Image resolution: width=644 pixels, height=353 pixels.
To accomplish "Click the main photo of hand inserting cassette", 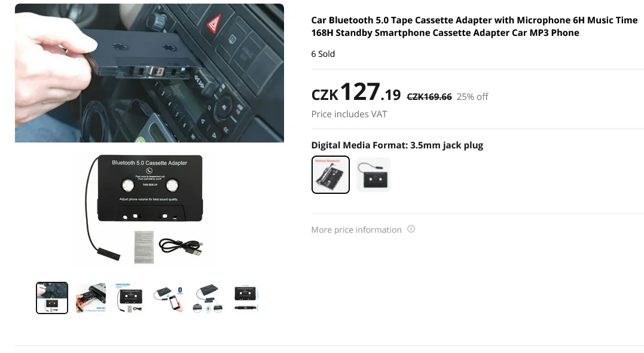I will point(149,73).
